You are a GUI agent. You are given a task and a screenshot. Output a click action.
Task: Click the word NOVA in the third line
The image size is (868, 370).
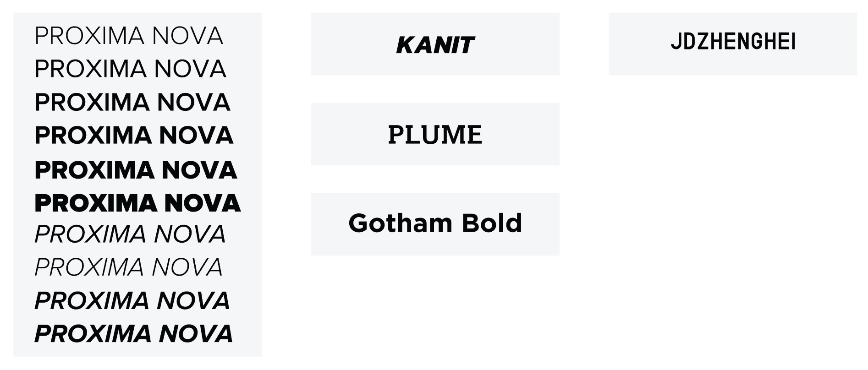pyautogui.click(x=193, y=102)
